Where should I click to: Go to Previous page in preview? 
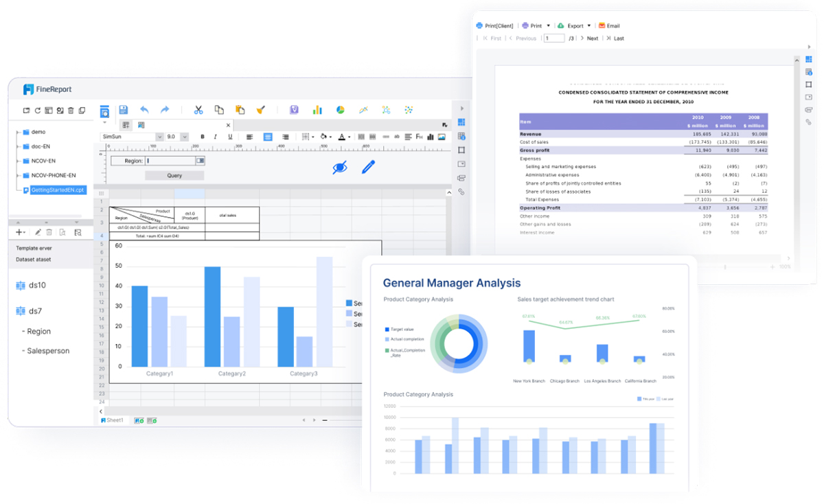tap(523, 38)
